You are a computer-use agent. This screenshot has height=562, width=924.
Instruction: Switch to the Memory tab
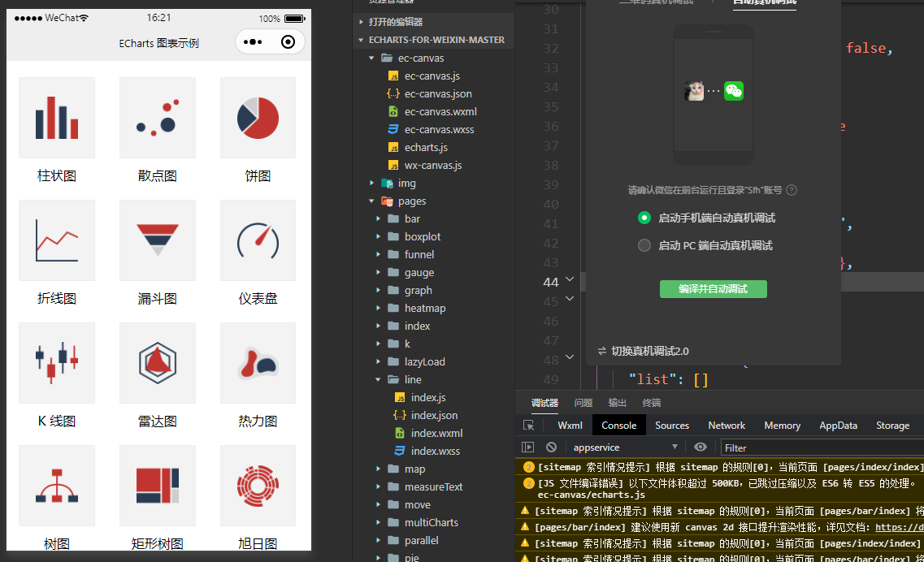point(782,426)
